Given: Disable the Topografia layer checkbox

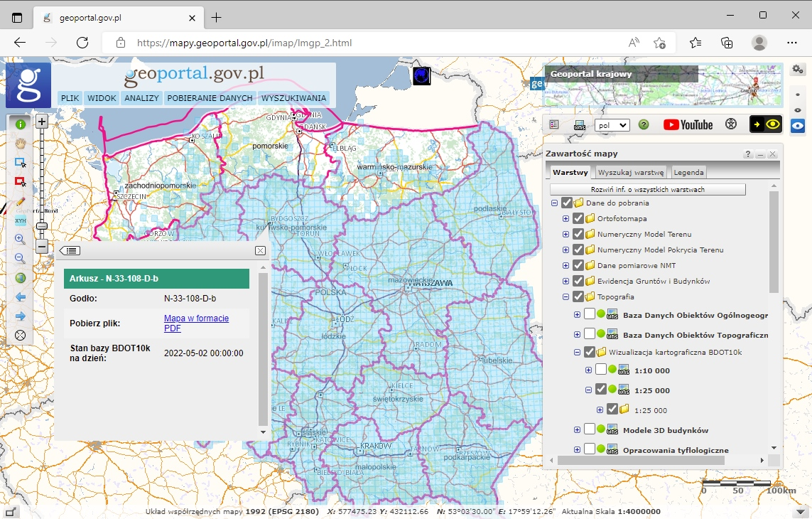Looking at the screenshot, I should (578, 296).
